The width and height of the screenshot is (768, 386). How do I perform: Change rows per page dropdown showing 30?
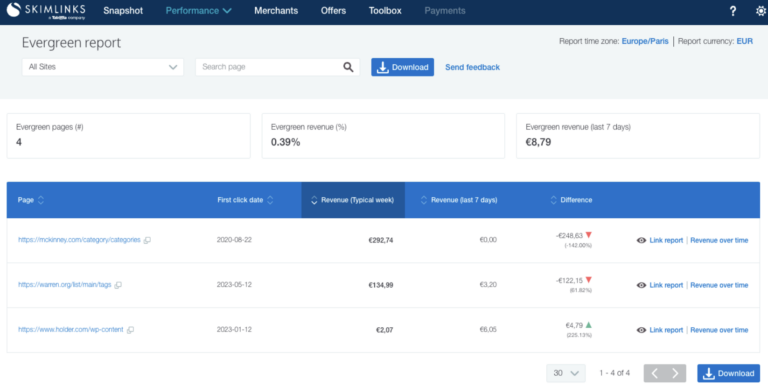coord(566,373)
